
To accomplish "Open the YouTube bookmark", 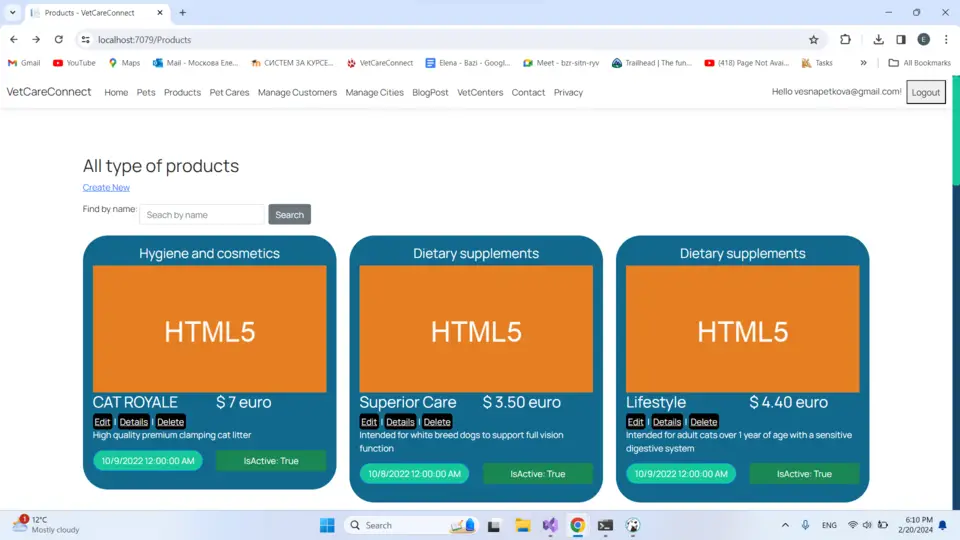I will [74, 62].
